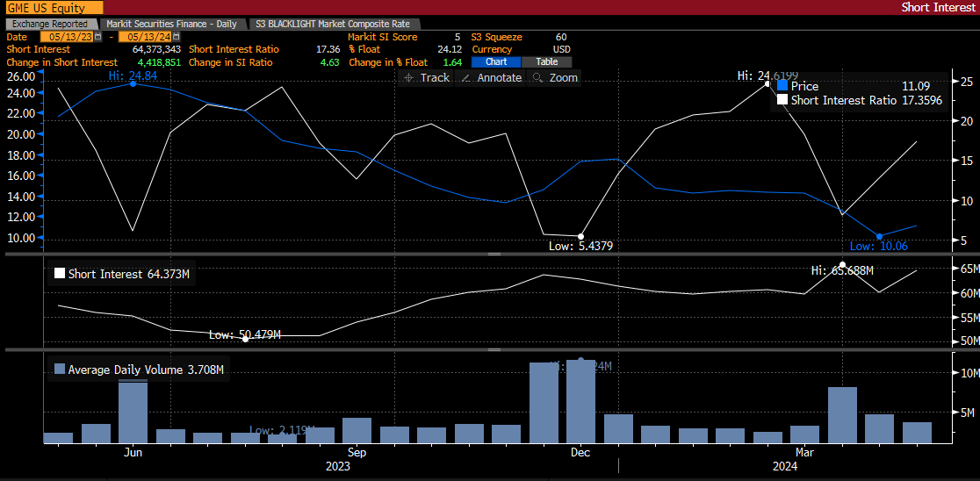Viewport: 980px width, 481px height.
Task: Open the Markit Securities Finance - Daily tab
Action: (171, 24)
